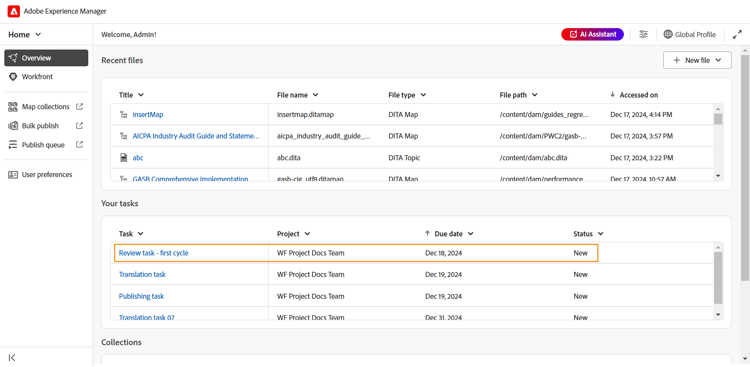The image size is (750, 367).
Task: Open the Publishing task link
Action: [141, 296]
